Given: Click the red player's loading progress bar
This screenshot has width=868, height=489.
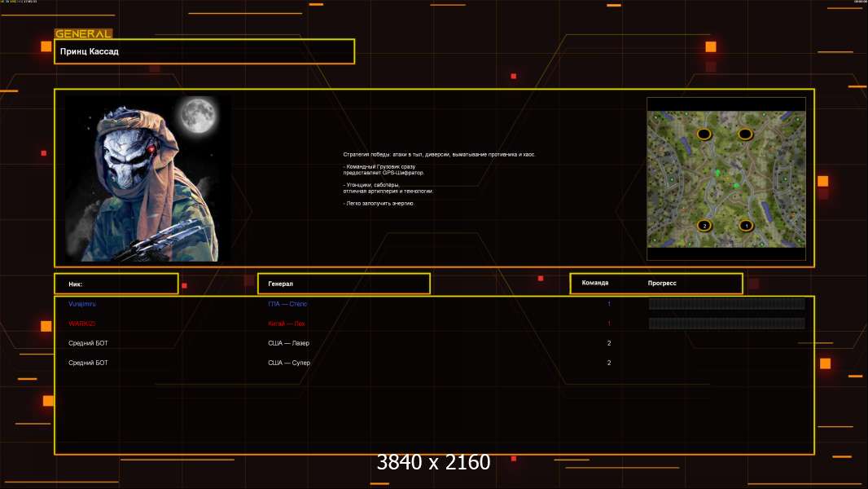Looking at the screenshot, I should pyautogui.click(x=727, y=324).
